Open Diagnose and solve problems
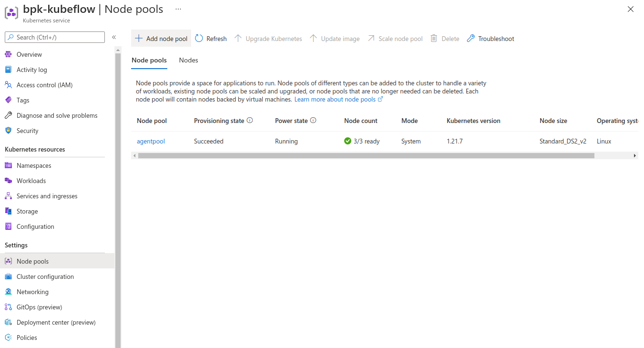Screen dimensions: 644x348 [57, 115]
